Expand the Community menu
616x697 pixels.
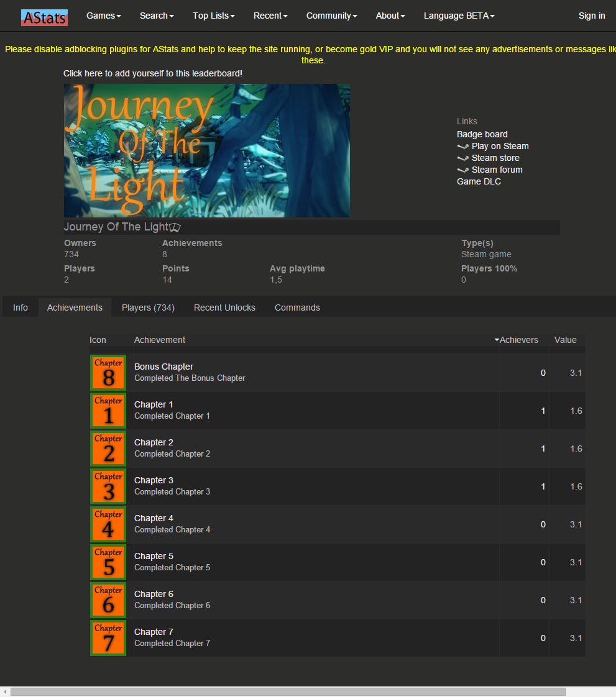331,16
